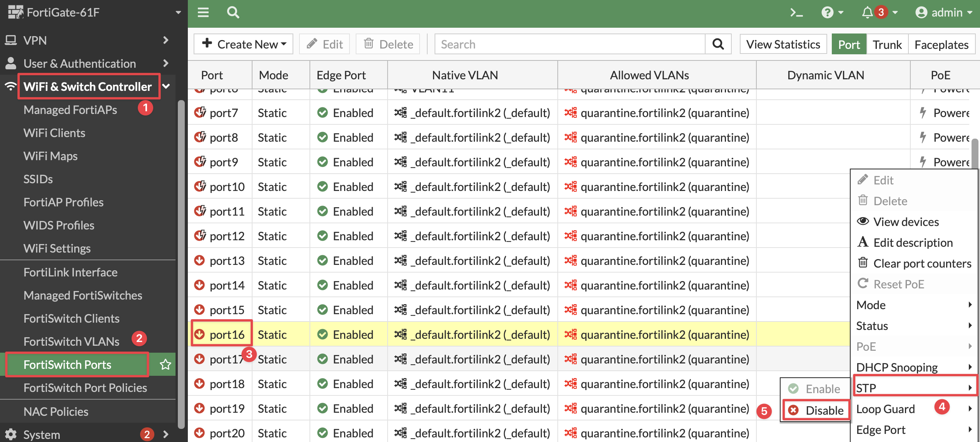The height and width of the screenshot is (442, 980).
Task: Click the pencil icon on the Edit toolbar button
Action: tap(312, 44)
